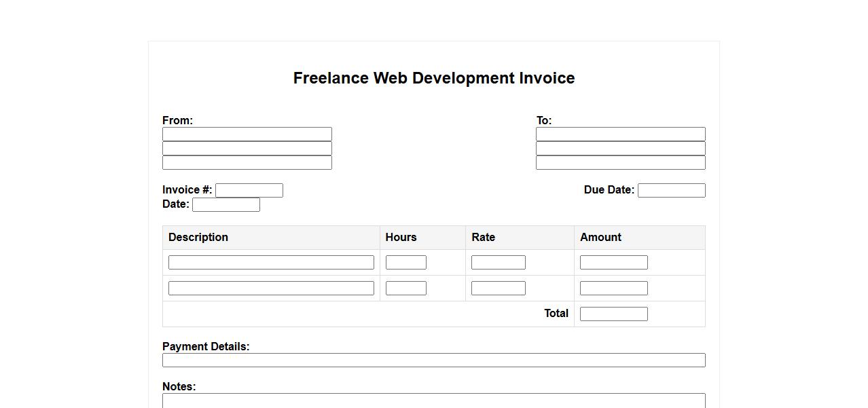Select the first row Rate field

tap(498, 263)
